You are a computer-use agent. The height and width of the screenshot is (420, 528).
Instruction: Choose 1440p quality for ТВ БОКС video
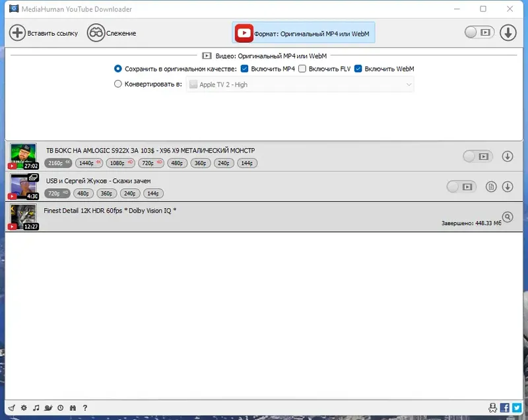(x=89, y=163)
